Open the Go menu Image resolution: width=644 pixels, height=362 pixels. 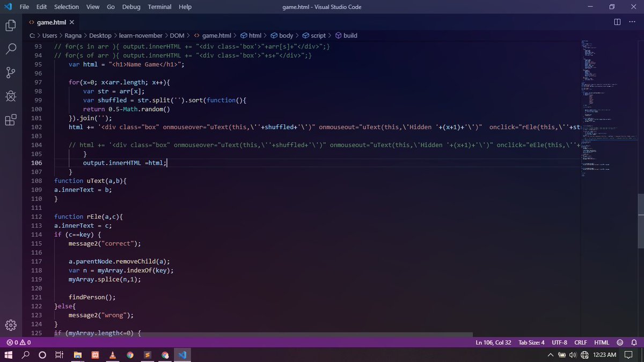pyautogui.click(x=111, y=7)
